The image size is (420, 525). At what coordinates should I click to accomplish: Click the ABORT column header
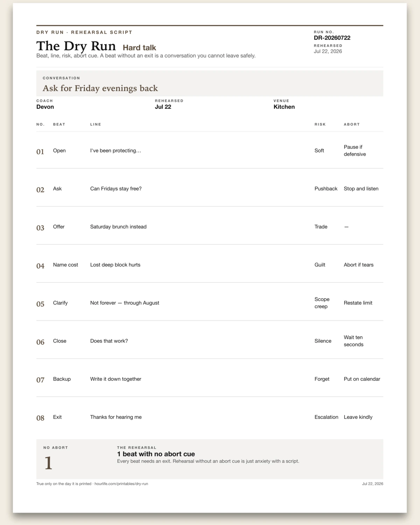352,124
